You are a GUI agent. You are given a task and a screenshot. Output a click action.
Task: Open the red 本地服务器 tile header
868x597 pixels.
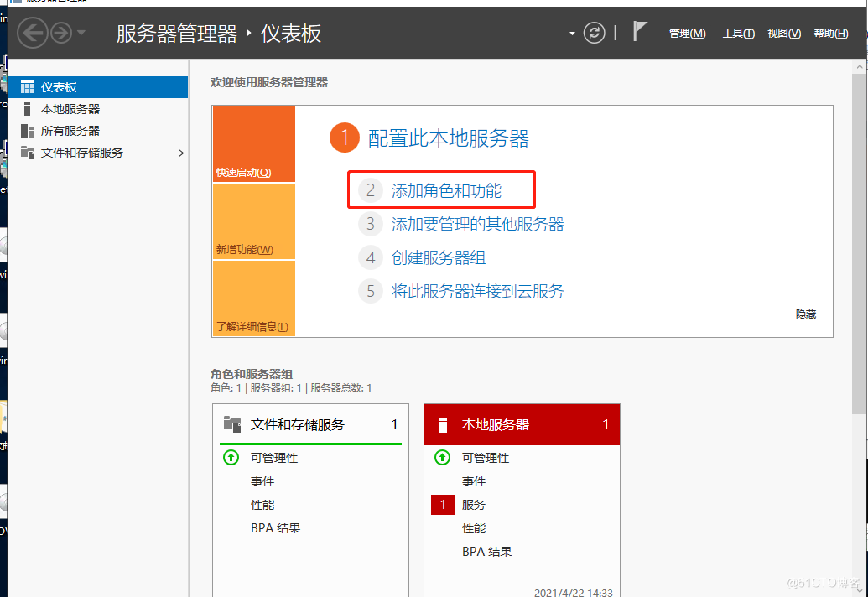point(522,424)
